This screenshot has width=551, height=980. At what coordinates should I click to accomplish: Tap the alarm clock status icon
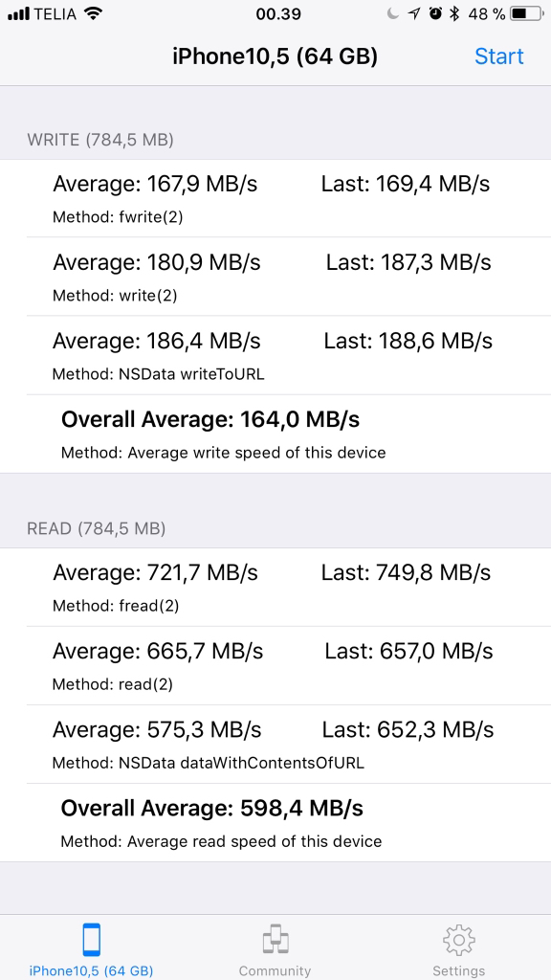click(x=435, y=13)
